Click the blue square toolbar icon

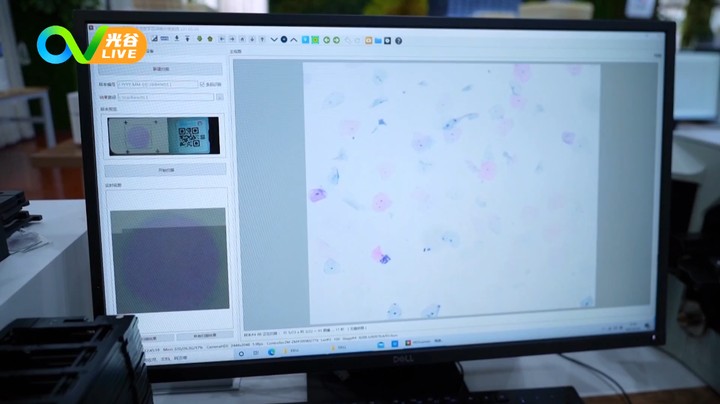point(305,40)
